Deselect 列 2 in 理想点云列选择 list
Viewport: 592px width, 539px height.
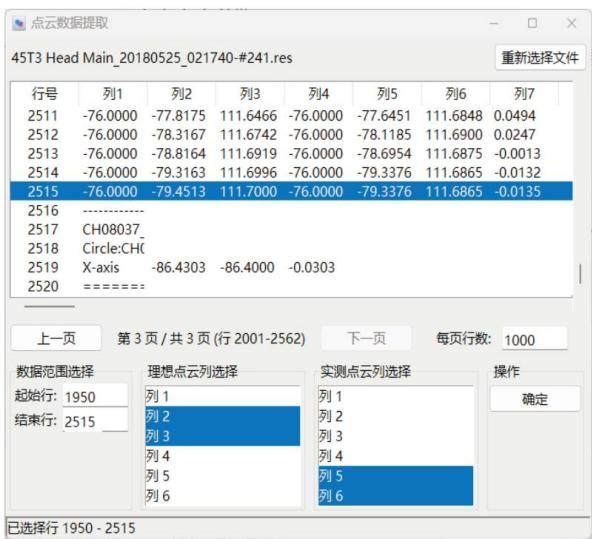(x=223, y=416)
